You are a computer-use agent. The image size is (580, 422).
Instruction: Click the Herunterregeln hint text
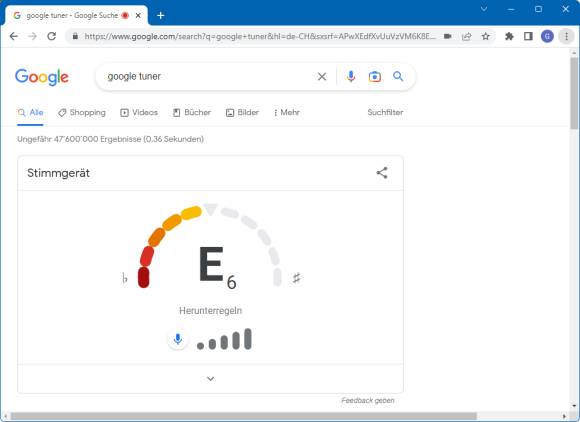tap(210, 311)
